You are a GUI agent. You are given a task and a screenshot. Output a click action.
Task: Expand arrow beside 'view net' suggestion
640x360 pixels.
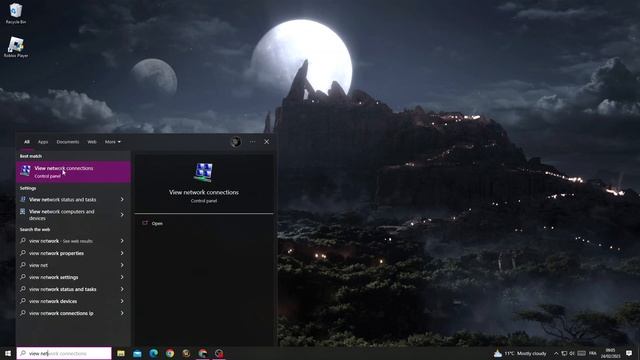(122, 265)
